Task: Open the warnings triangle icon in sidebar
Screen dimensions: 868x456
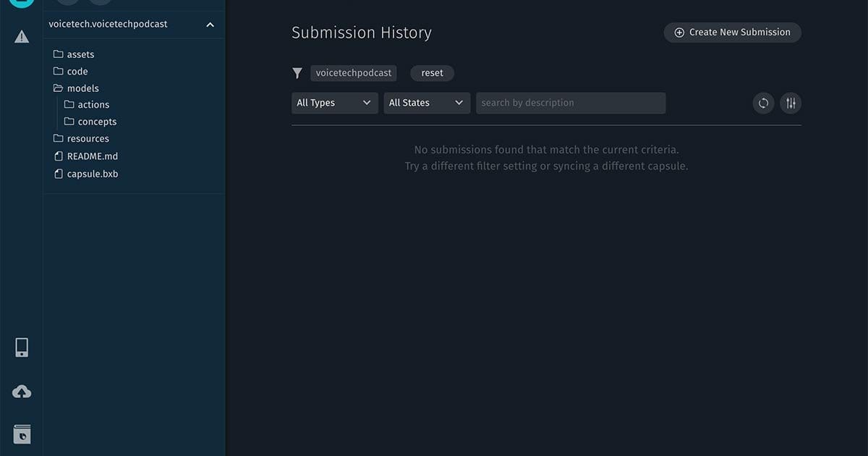Action: coord(22,37)
